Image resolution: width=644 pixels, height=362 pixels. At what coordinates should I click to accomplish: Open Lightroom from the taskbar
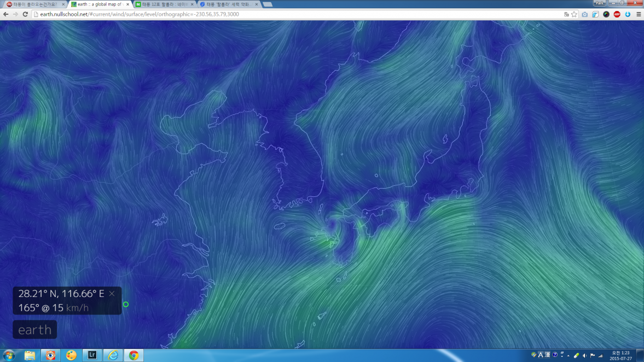(92, 355)
